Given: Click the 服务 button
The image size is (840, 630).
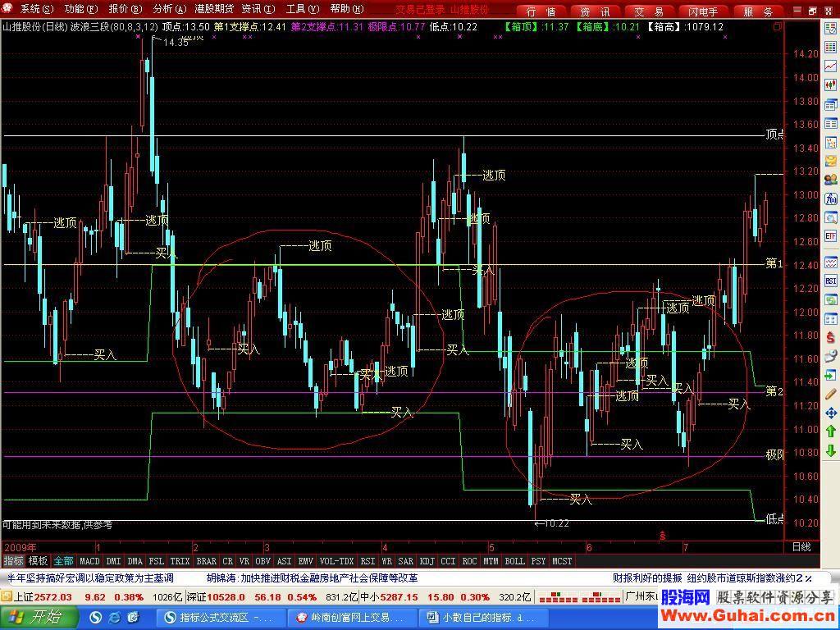Looking at the screenshot, I should (x=757, y=11).
